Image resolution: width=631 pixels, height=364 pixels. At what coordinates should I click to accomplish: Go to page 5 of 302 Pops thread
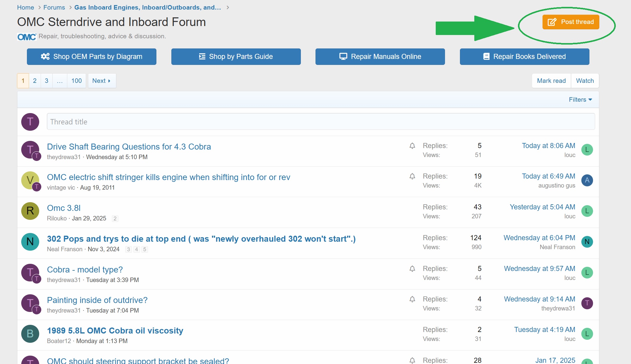pyautogui.click(x=144, y=249)
